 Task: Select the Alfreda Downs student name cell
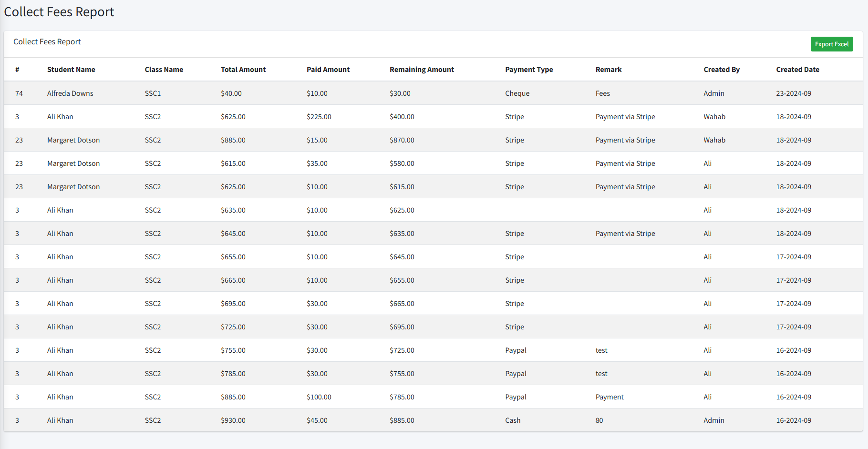(x=70, y=93)
